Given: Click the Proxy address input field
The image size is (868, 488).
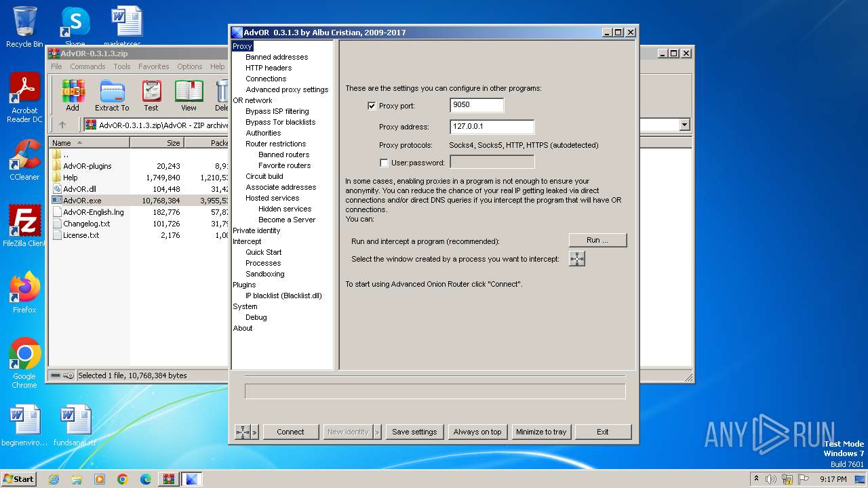Looking at the screenshot, I should pos(492,127).
